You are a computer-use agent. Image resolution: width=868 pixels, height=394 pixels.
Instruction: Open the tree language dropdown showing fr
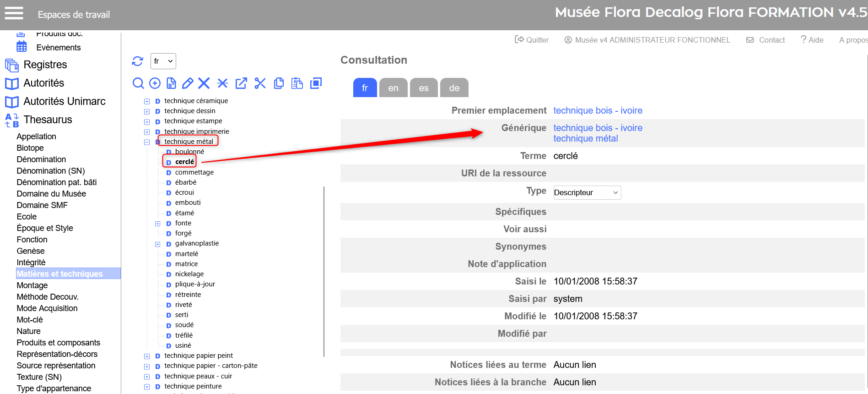tap(163, 61)
